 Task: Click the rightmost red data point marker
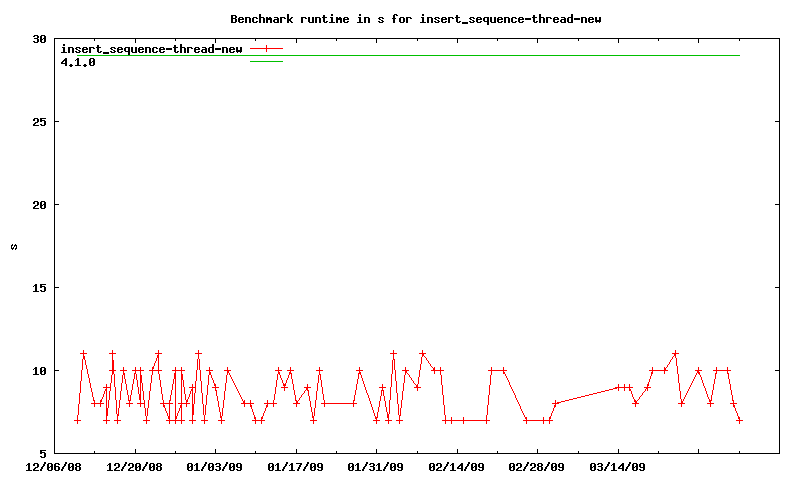739,420
